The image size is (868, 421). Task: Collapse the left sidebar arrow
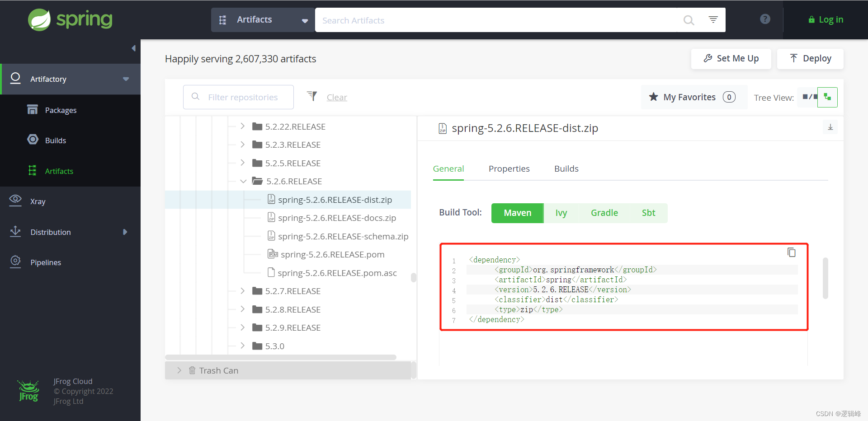tap(133, 48)
